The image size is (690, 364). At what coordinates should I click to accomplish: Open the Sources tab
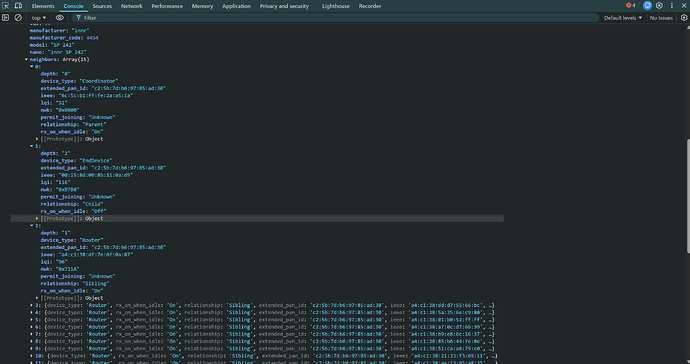point(102,6)
